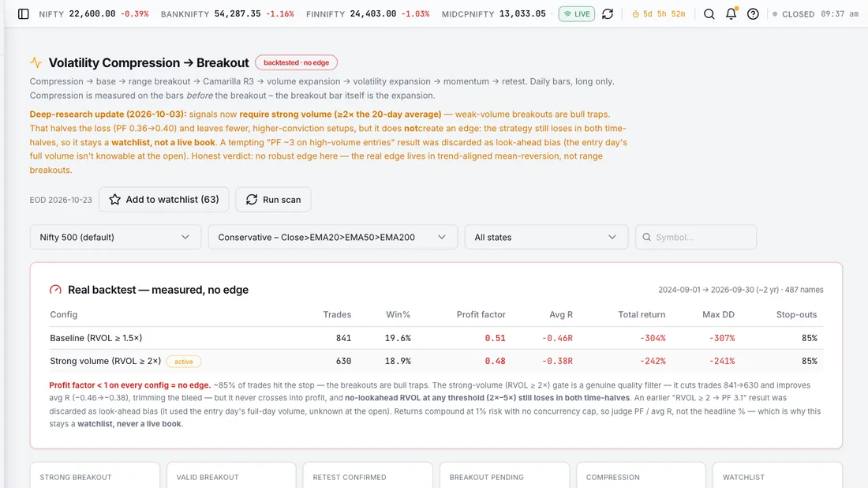Click Baseline total return -304%
Screen dimensions: 868x488
[x=653, y=338]
